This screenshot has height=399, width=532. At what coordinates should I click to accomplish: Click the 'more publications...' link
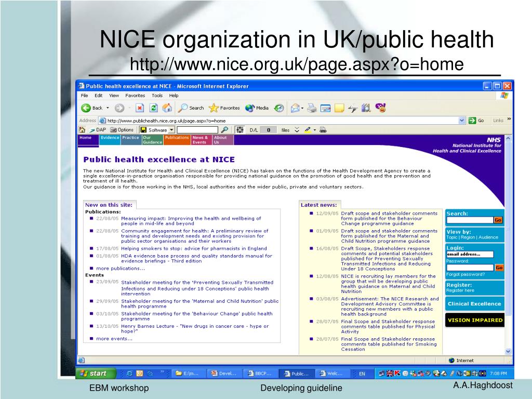(x=121, y=269)
